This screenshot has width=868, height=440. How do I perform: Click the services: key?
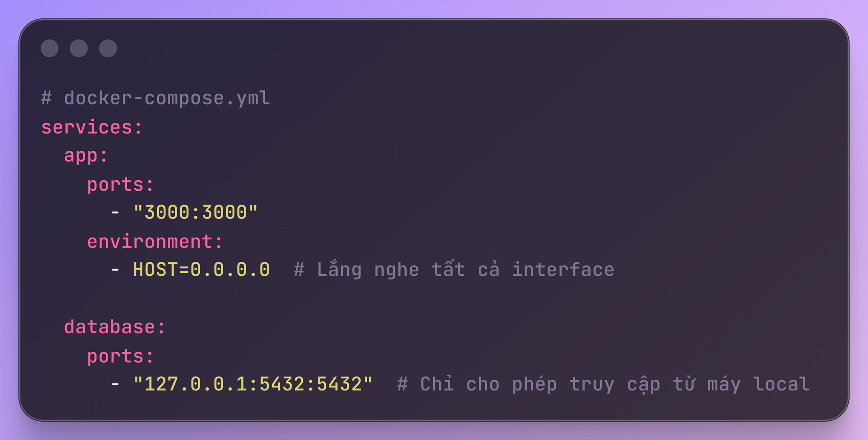tap(92, 127)
